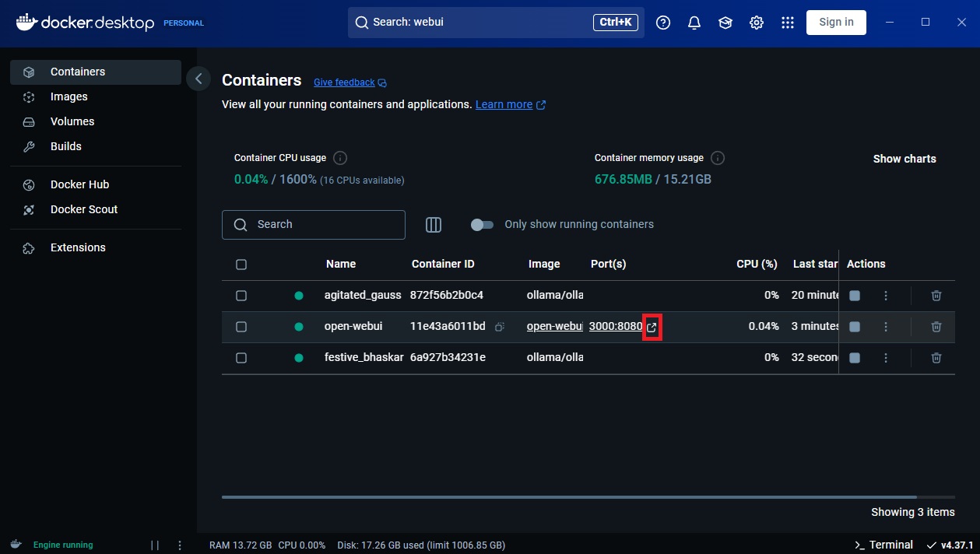Open Builds in the sidebar
The image size is (980, 554).
point(96,146)
